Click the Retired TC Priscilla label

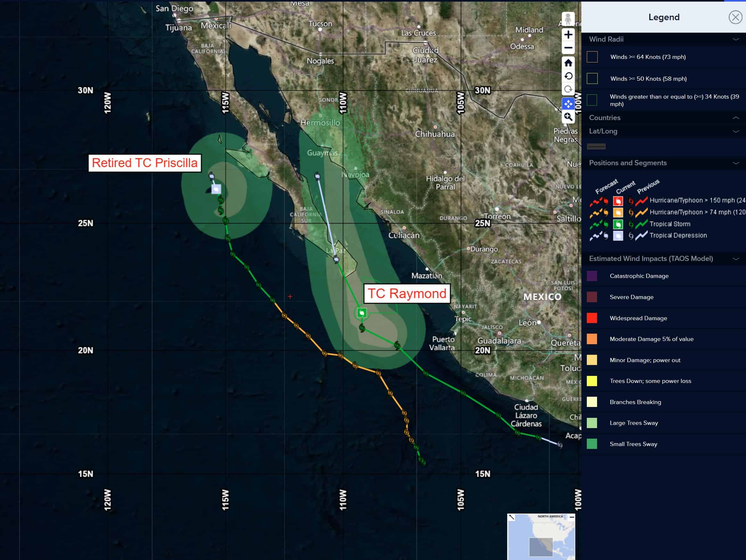[x=145, y=163]
